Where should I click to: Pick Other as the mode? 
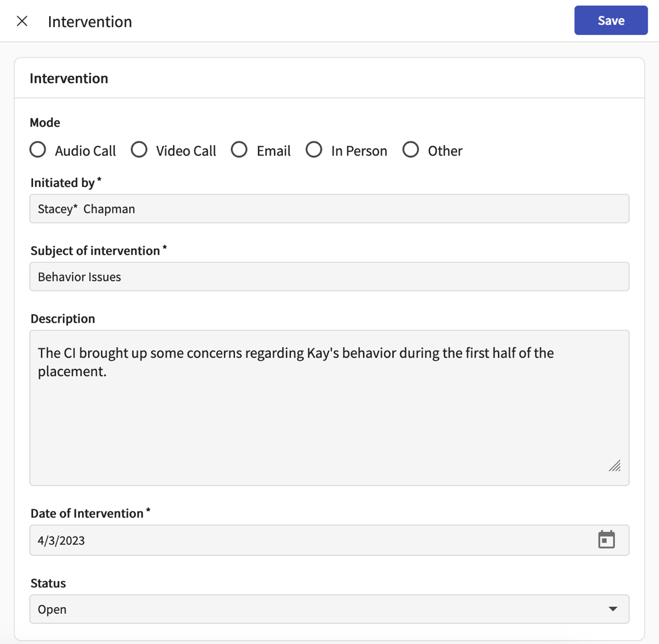[410, 149]
